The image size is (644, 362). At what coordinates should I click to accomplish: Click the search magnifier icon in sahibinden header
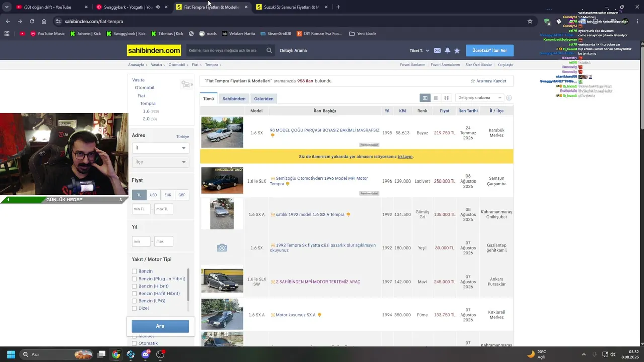(269, 50)
